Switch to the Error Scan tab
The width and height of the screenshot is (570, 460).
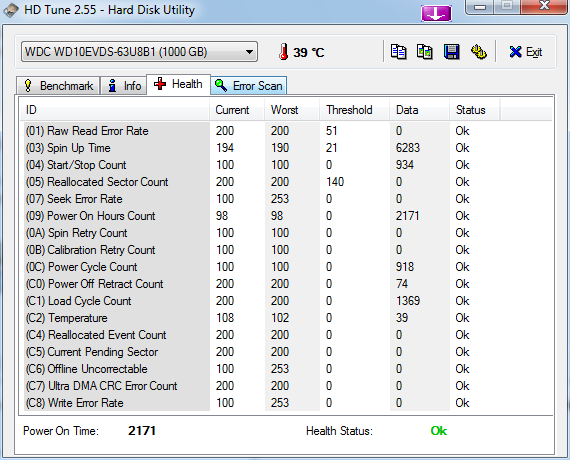click(249, 86)
